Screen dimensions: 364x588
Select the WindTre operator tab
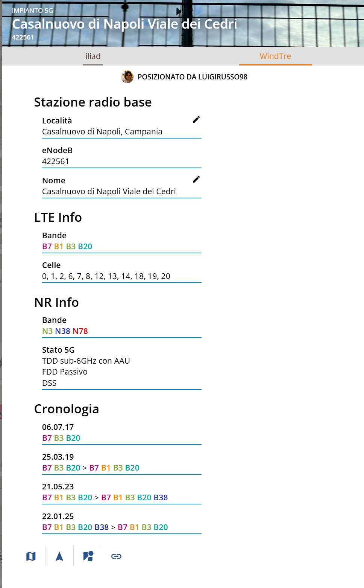click(x=275, y=56)
